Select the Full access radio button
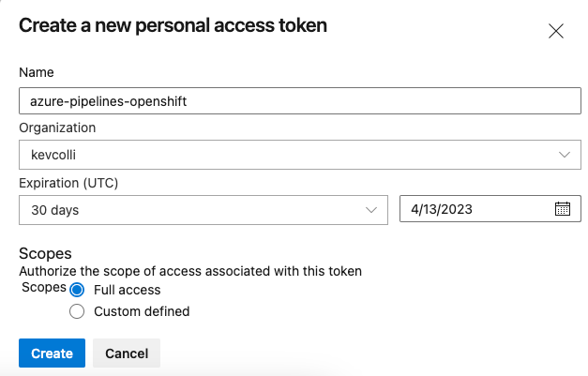The width and height of the screenshot is (588, 376). [x=78, y=290]
